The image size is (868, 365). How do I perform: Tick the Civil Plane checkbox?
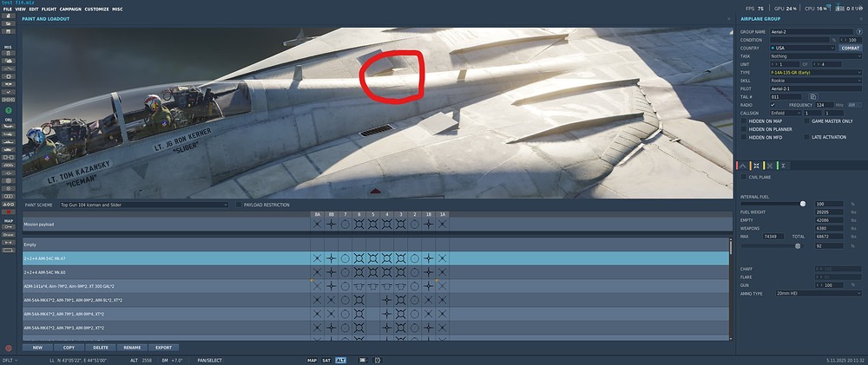coord(744,177)
